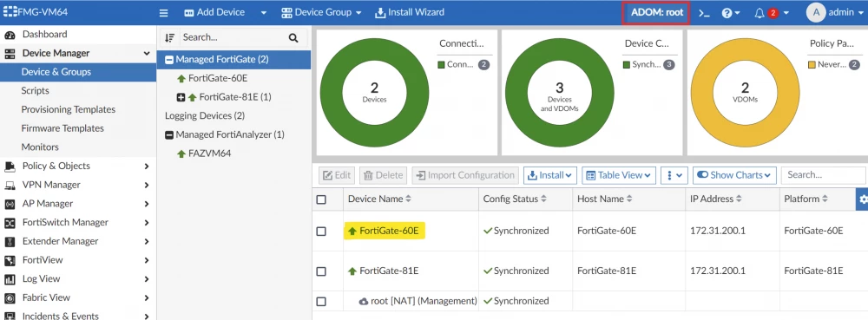Click the Fabric View sidebar icon
Viewport: 868px width, 320px height.
click(x=10, y=298)
